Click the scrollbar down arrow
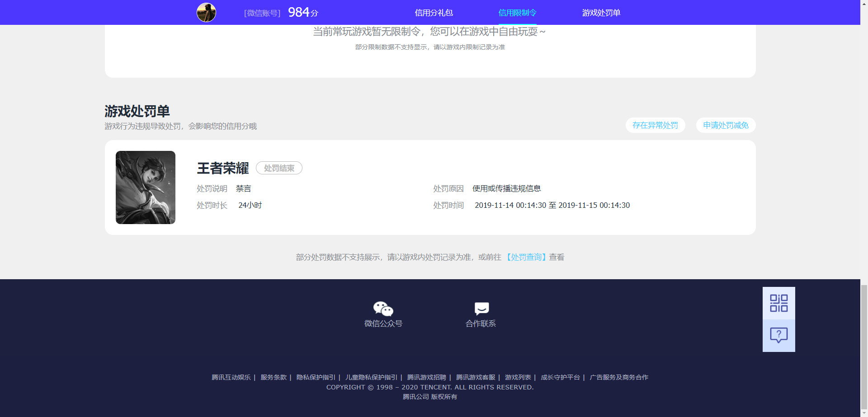Screen dimensions: 868x417 click(864, 413)
